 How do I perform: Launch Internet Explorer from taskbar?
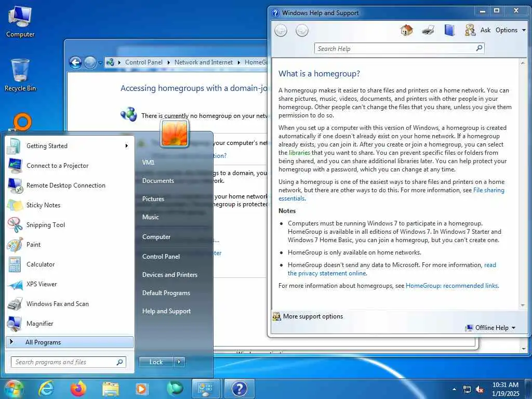(46, 389)
